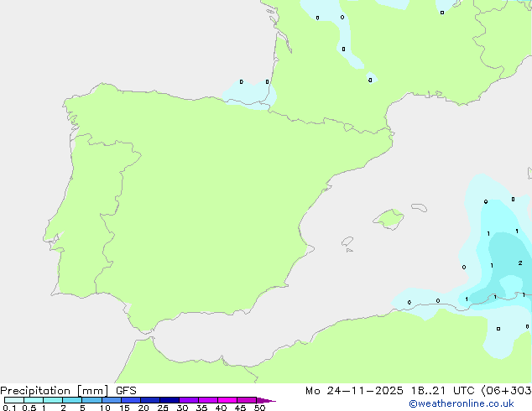The width and height of the screenshot is (532, 411).
Task: Pick the 20 mm dark blue legend swatch
Action: 150,401
